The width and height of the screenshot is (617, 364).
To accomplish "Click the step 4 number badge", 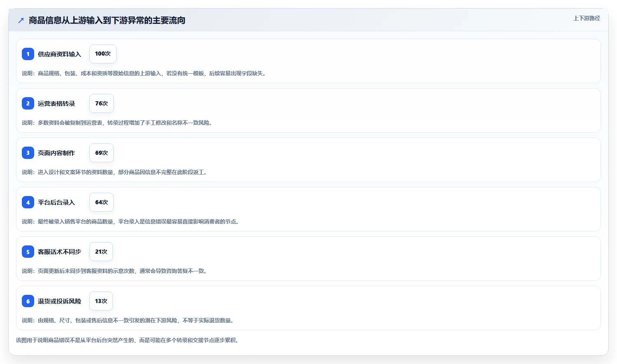I will 28,202.
